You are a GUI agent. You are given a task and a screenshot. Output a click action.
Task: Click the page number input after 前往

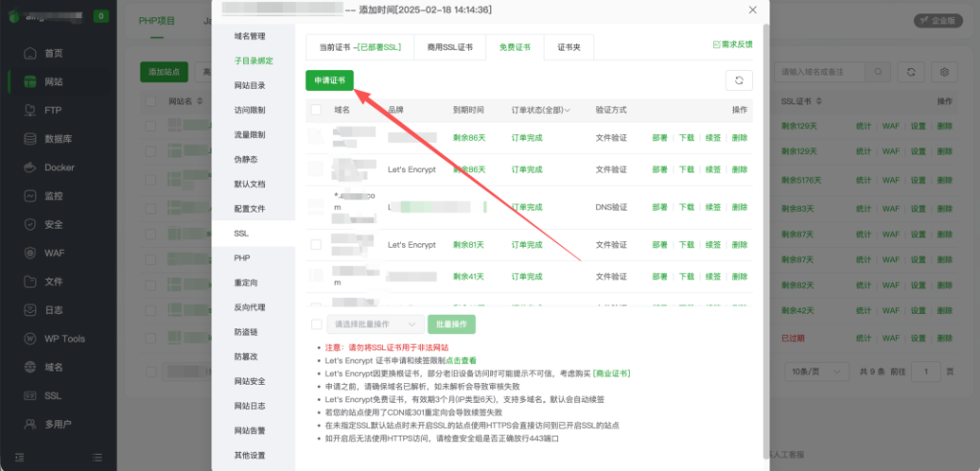click(925, 371)
